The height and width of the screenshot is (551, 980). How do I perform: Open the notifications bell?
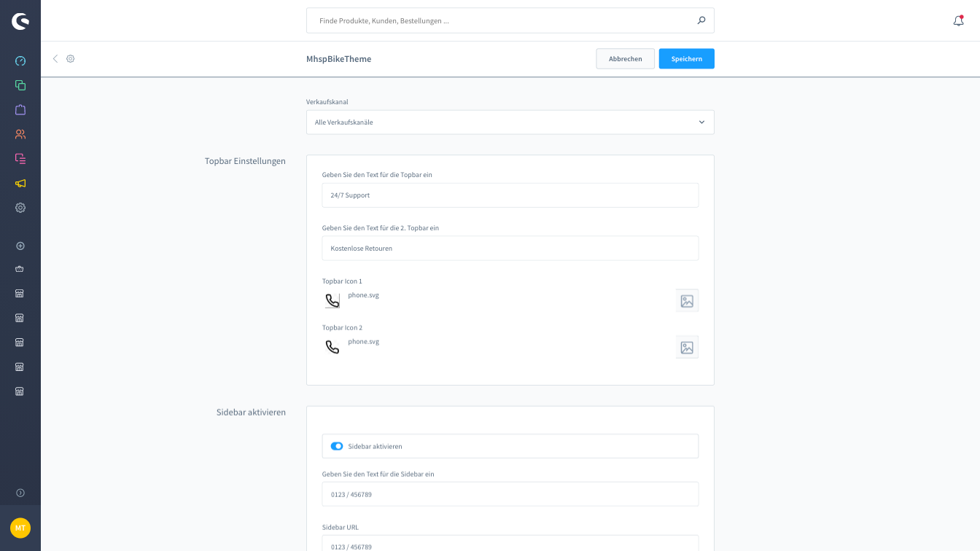pos(958,20)
